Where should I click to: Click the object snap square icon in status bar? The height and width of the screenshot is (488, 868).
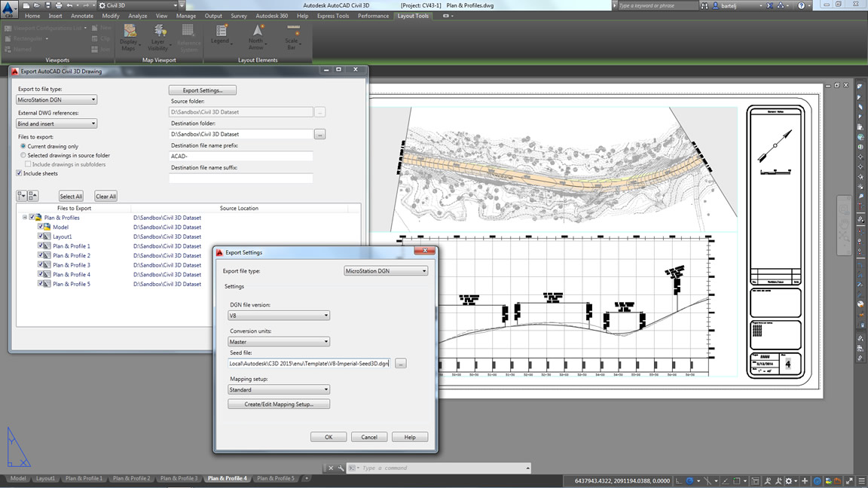(x=735, y=481)
